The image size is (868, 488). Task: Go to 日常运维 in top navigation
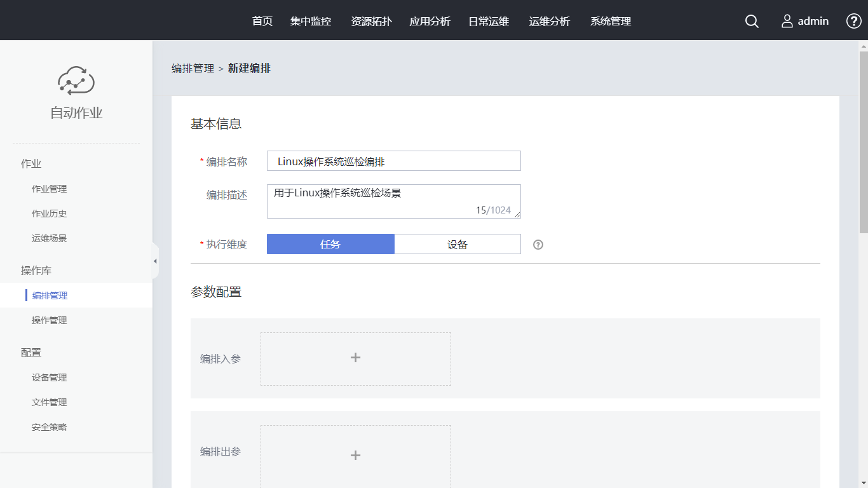(489, 21)
